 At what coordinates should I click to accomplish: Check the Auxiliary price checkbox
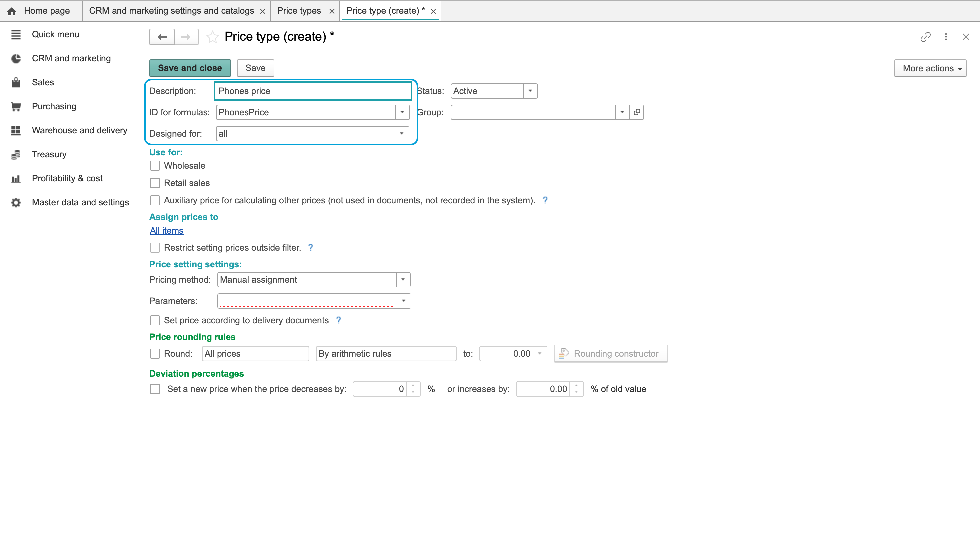tap(155, 200)
